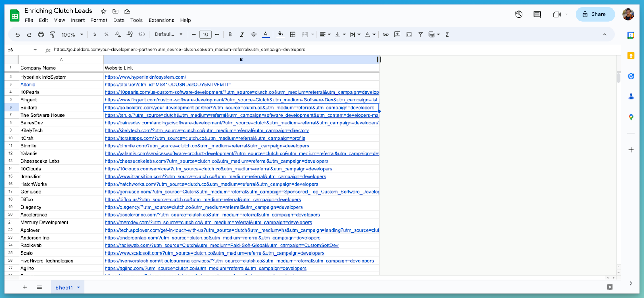Open text wrapping dropdown
The width and height of the screenshot is (644, 298).
pos(355,35)
